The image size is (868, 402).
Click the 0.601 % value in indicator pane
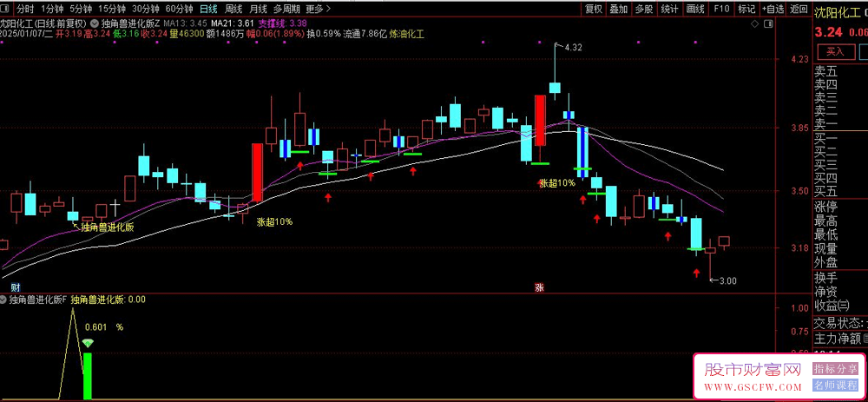point(104,326)
